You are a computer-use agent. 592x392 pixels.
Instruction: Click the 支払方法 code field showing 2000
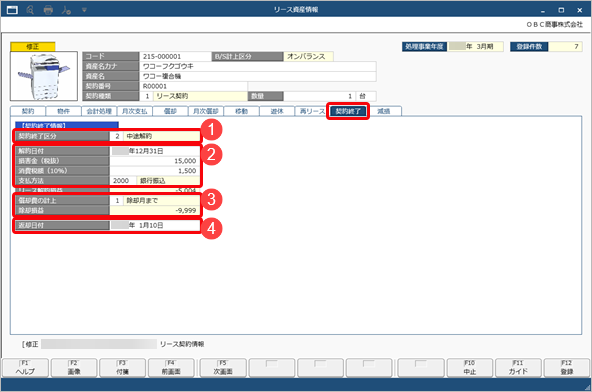123,181
